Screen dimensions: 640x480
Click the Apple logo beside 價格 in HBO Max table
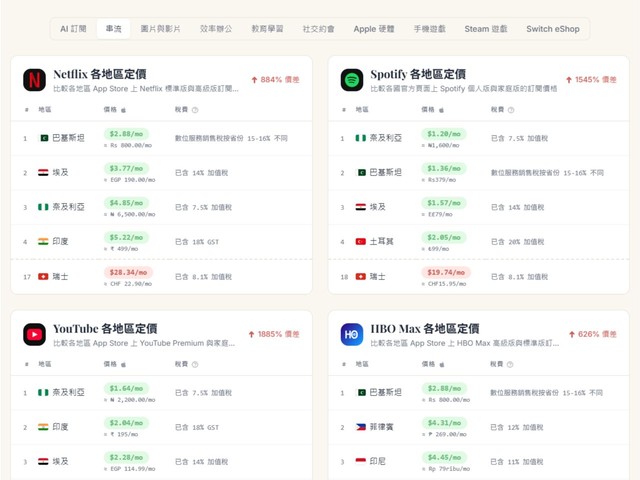click(x=441, y=364)
